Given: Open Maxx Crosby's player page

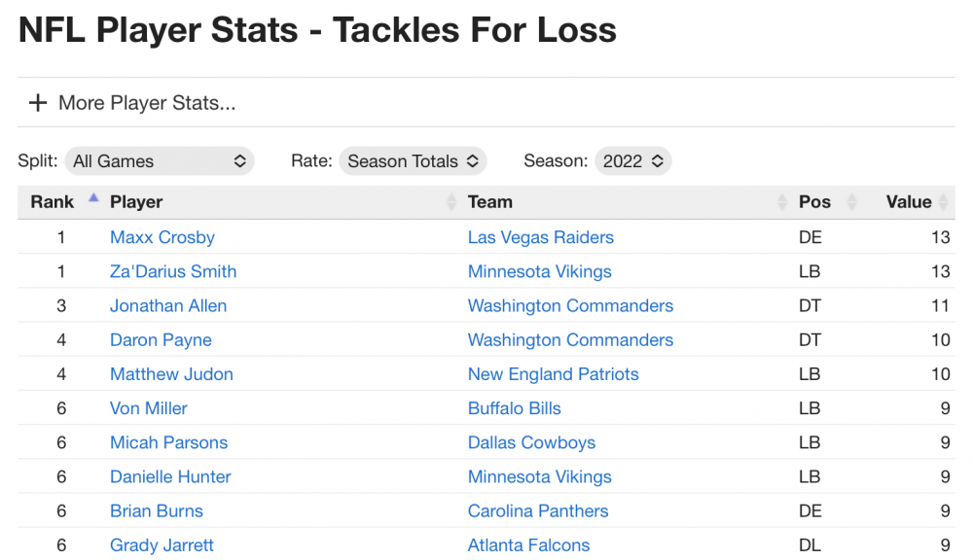Looking at the screenshot, I should pyautogui.click(x=162, y=237).
